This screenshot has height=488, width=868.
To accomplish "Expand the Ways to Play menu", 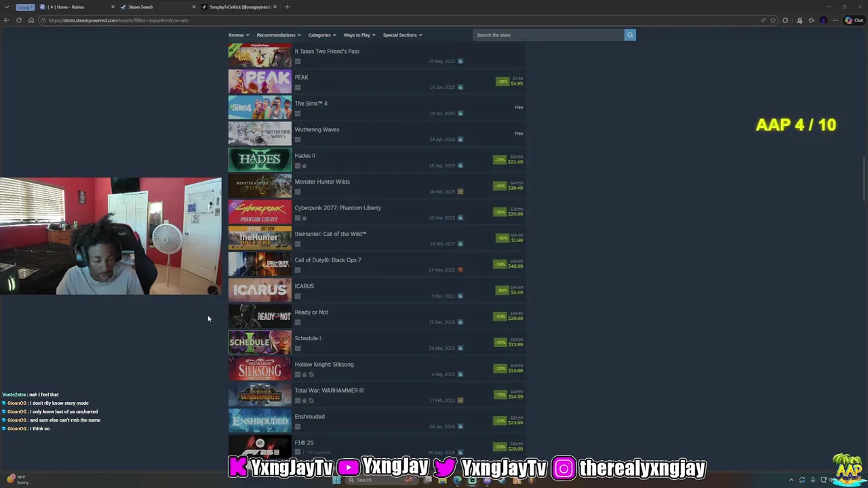I will tap(359, 35).
